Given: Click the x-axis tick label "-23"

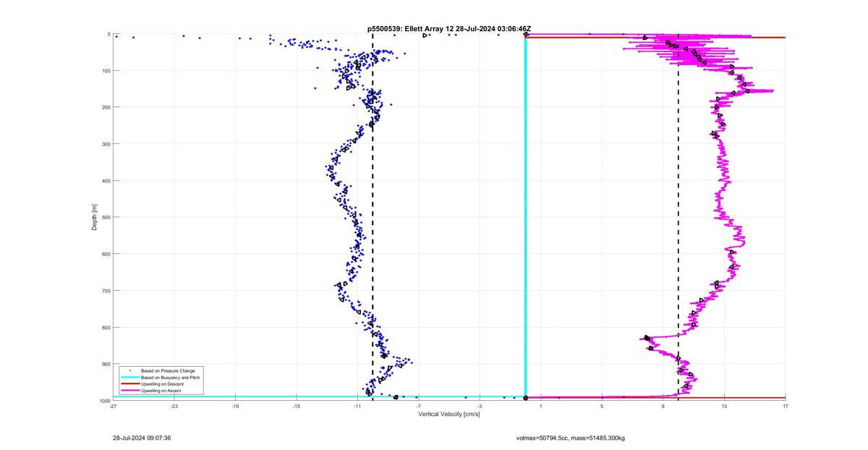Looking at the screenshot, I should pos(174,406).
